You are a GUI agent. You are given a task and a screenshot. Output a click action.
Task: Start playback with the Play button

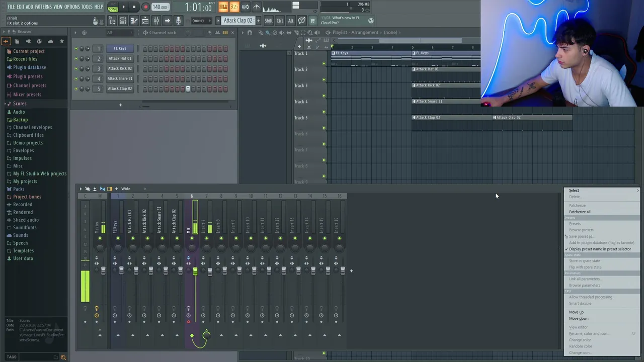[x=123, y=7]
